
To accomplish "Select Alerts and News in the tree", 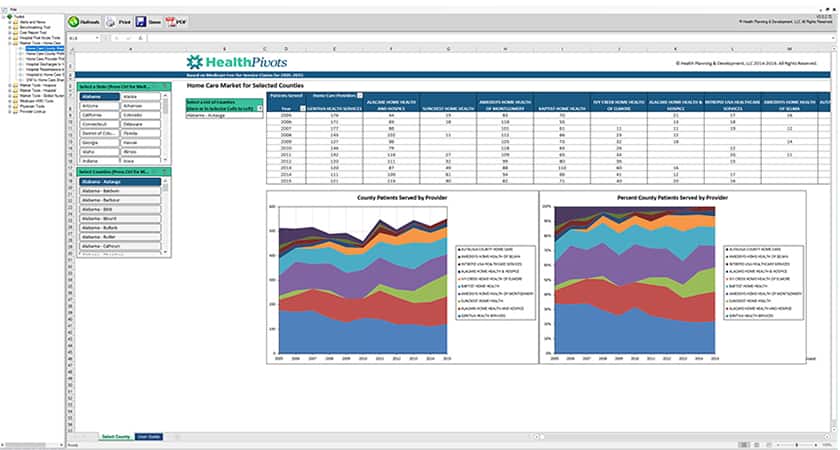I will (33, 22).
